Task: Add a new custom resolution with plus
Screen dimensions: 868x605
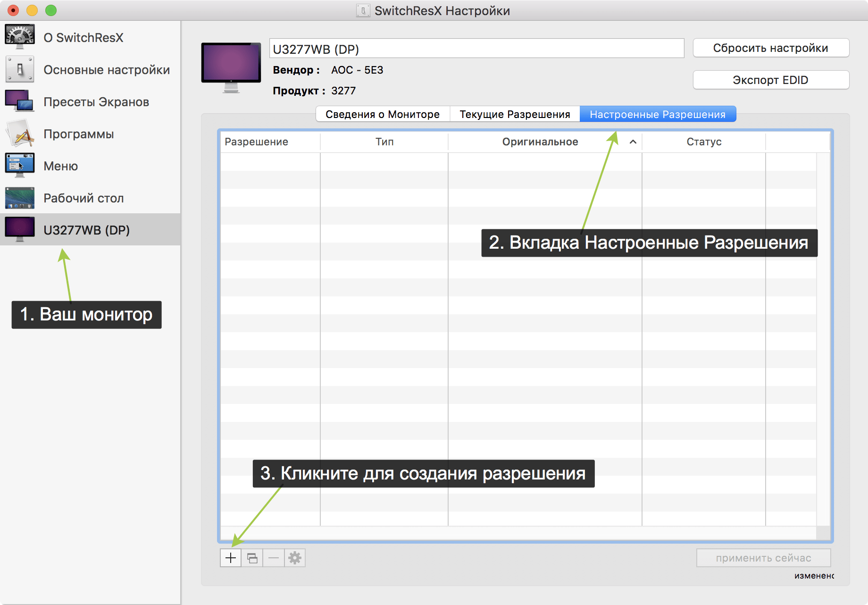Action: [231, 558]
